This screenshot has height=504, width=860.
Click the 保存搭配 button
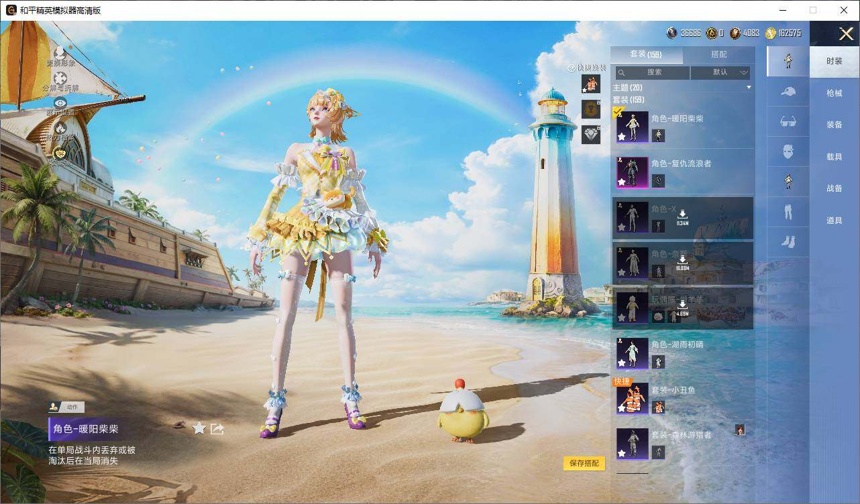click(x=584, y=463)
